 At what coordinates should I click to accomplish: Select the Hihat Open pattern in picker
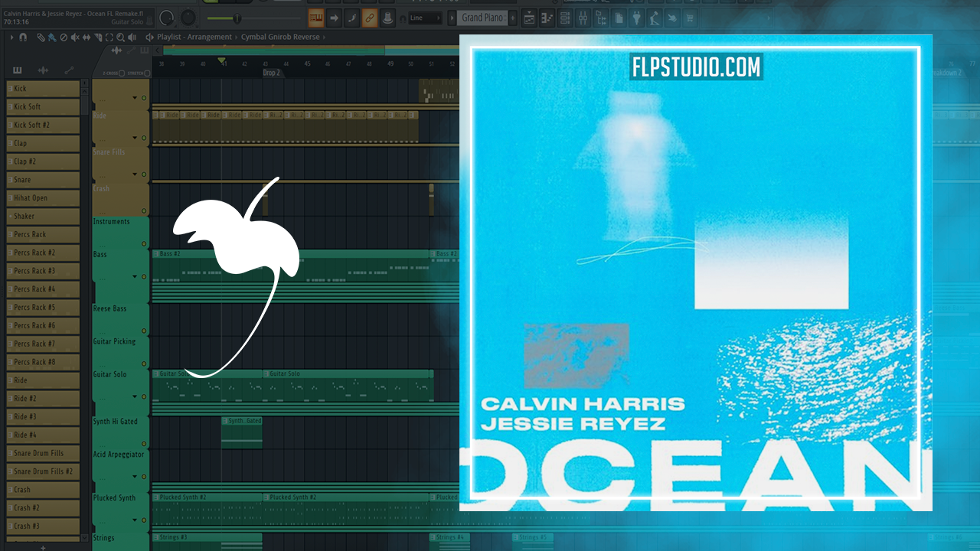click(x=43, y=198)
